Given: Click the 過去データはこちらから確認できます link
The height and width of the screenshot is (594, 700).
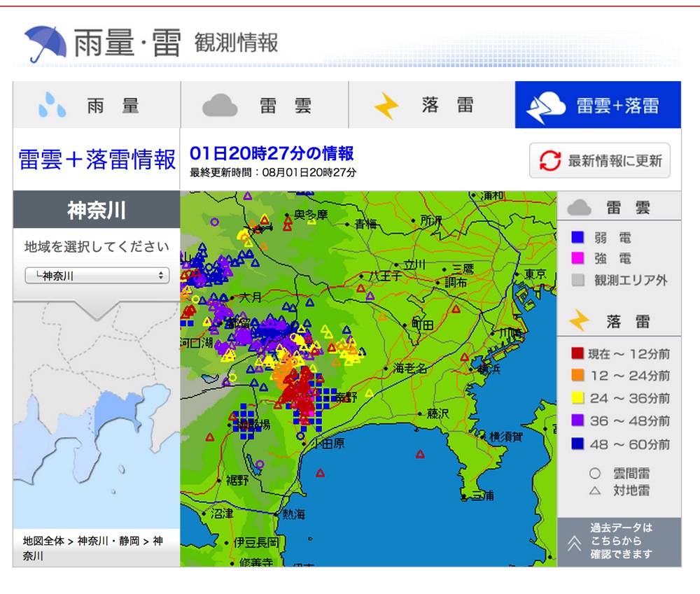Looking at the screenshot, I should coord(620,542).
